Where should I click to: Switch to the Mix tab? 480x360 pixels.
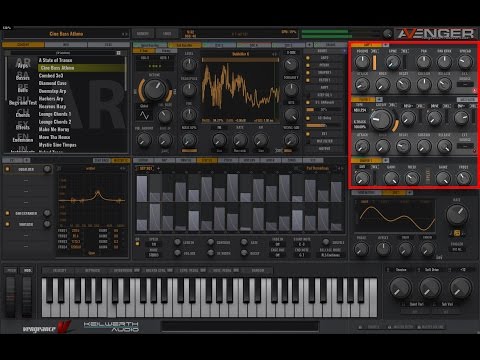(66, 45)
